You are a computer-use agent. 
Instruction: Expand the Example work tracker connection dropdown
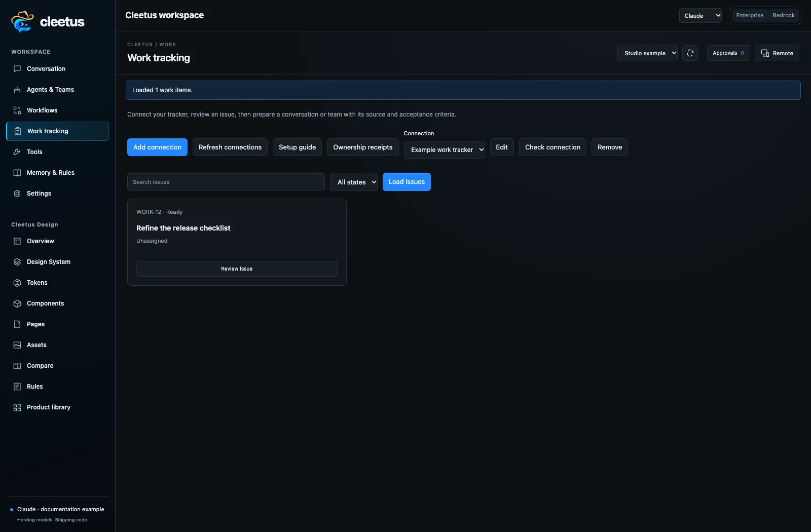[x=444, y=150]
